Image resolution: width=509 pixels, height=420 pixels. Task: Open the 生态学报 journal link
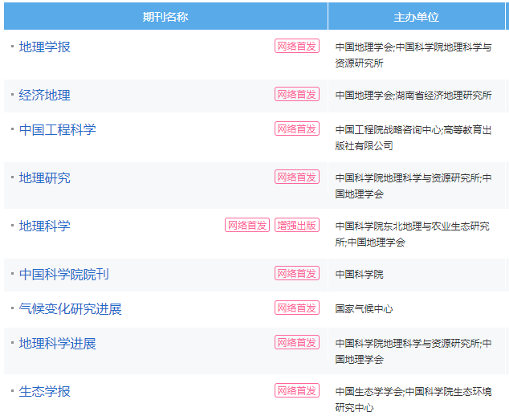pyautogui.click(x=44, y=391)
